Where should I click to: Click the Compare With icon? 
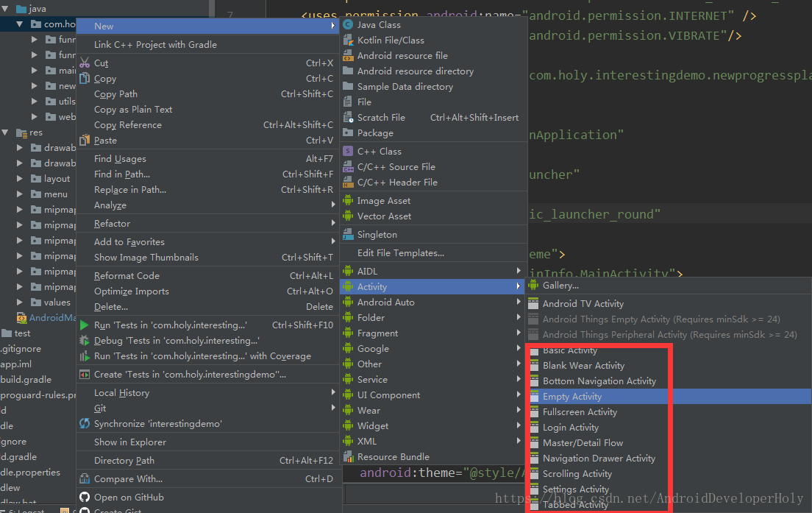pyautogui.click(x=85, y=479)
